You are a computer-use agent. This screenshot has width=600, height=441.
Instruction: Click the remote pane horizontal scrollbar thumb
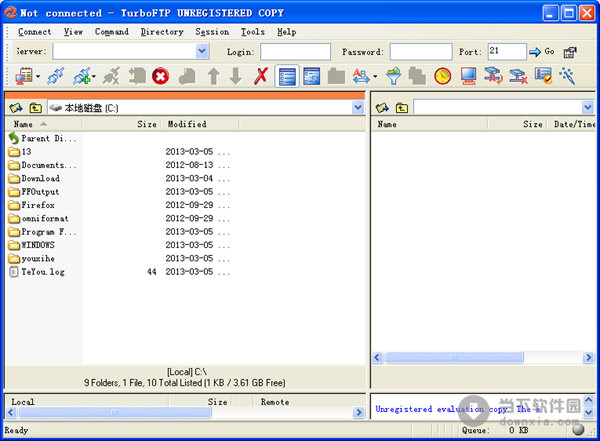click(454, 358)
